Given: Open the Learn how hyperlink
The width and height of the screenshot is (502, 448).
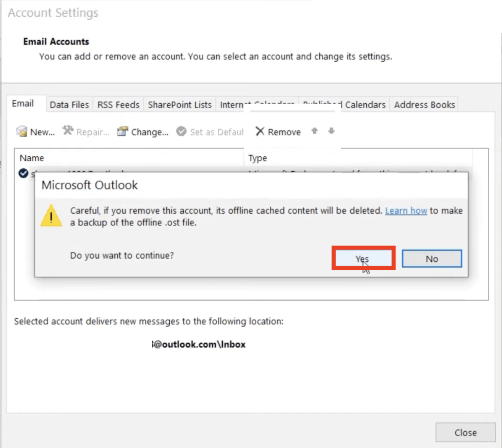Looking at the screenshot, I should [406, 211].
